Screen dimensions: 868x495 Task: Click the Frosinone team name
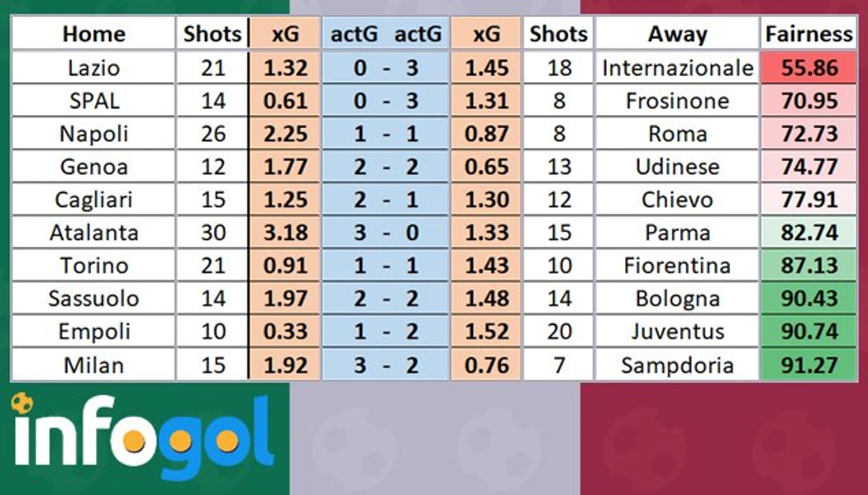coord(677,101)
